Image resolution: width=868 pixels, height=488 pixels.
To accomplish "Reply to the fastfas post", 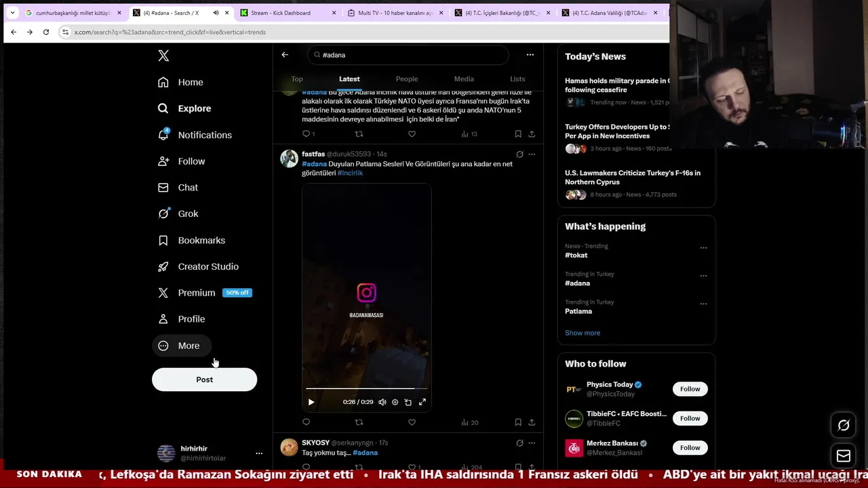I will point(306,422).
